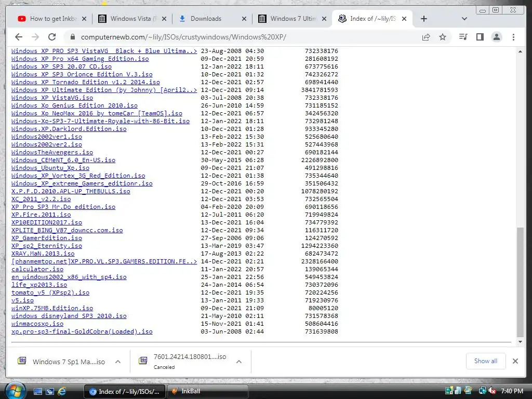
Task: Reload the current page
Action: click(52, 37)
